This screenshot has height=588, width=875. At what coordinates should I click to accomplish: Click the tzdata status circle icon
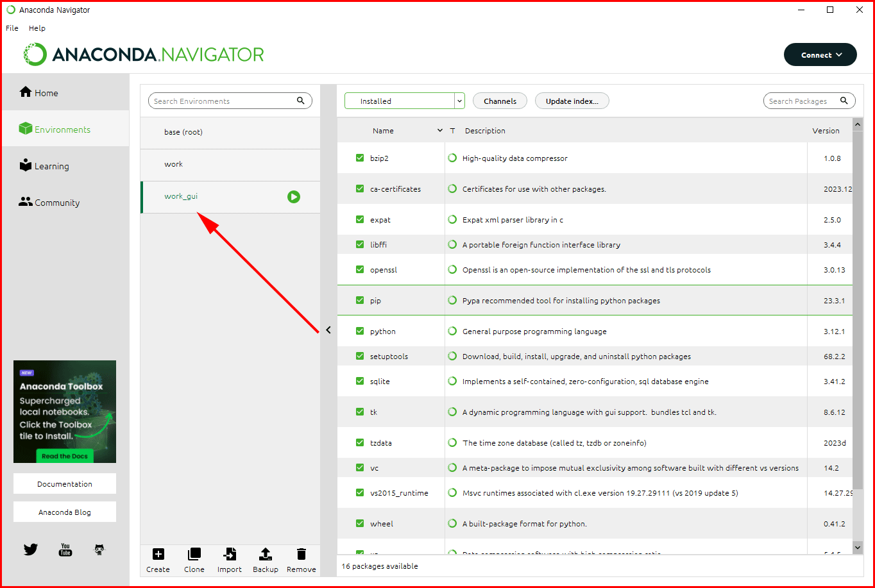(453, 443)
